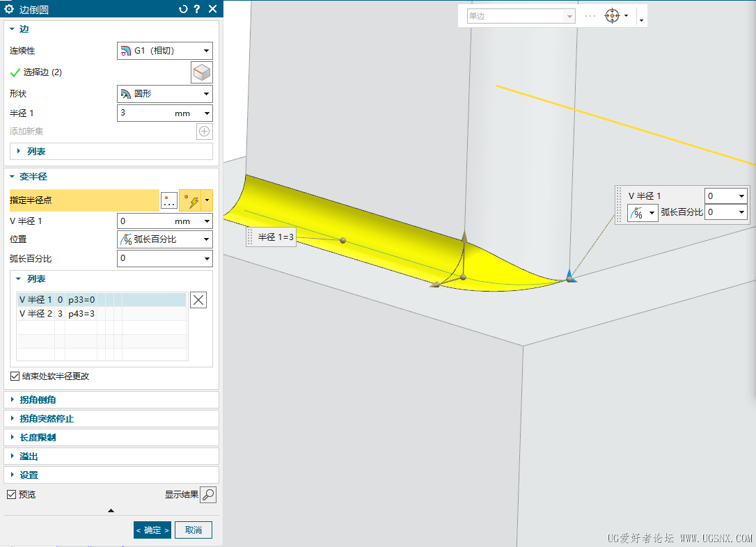Click the snap point target icon
Image resolution: width=756 pixels, height=547 pixels.
coord(612,16)
